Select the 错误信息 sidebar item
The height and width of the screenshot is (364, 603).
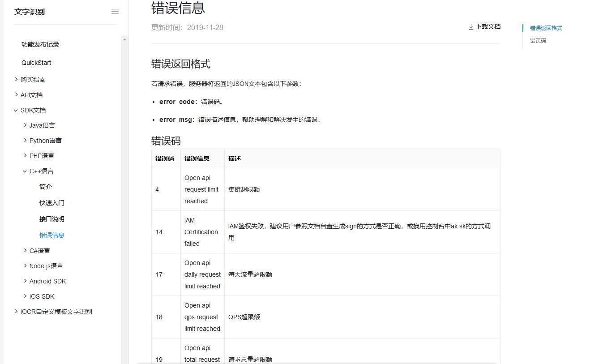coord(52,235)
